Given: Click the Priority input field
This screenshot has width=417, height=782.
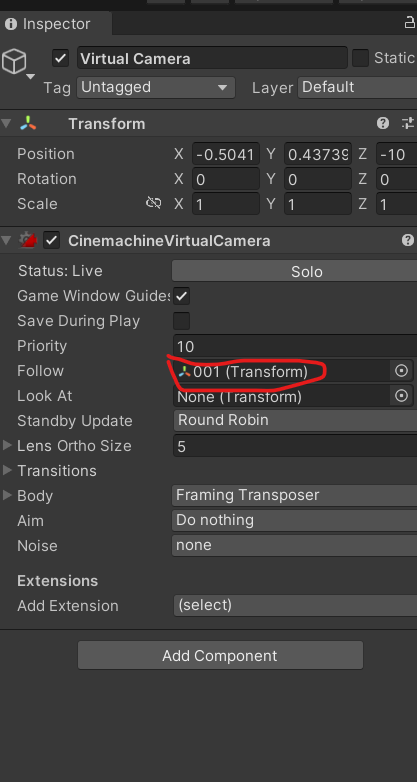Looking at the screenshot, I should tap(295, 346).
